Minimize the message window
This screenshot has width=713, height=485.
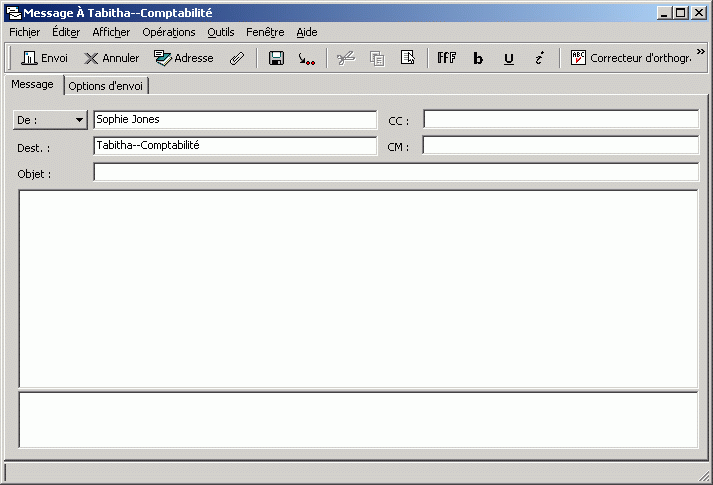664,13
